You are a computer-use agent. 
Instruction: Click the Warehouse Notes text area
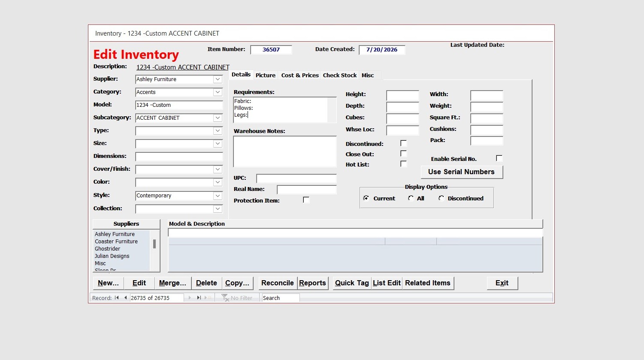click(285, 151)
